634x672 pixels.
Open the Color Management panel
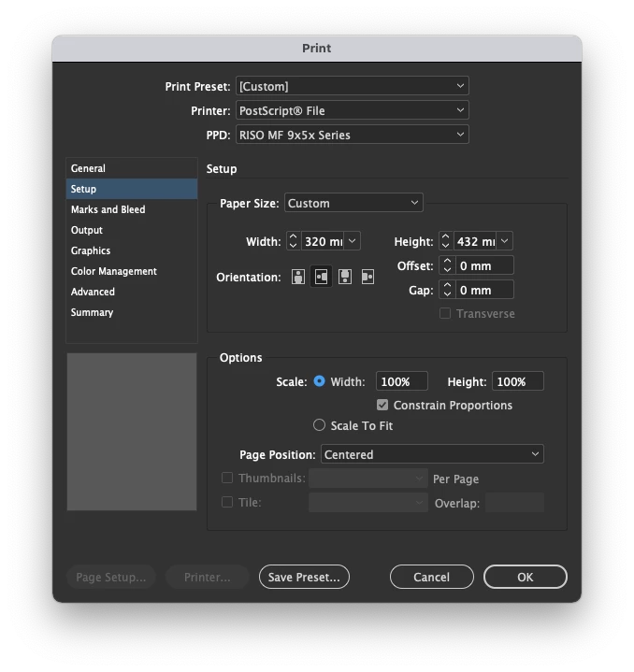[132, 271]
